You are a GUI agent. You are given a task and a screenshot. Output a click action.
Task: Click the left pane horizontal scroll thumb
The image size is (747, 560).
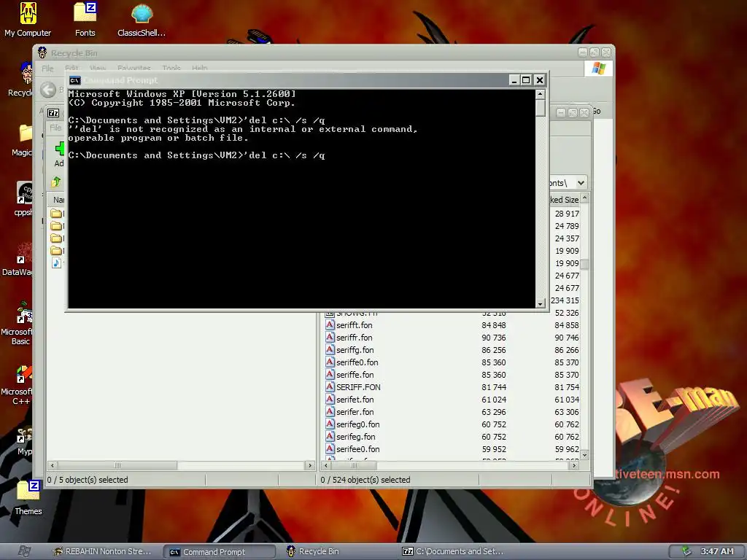[x=117, y=465]
